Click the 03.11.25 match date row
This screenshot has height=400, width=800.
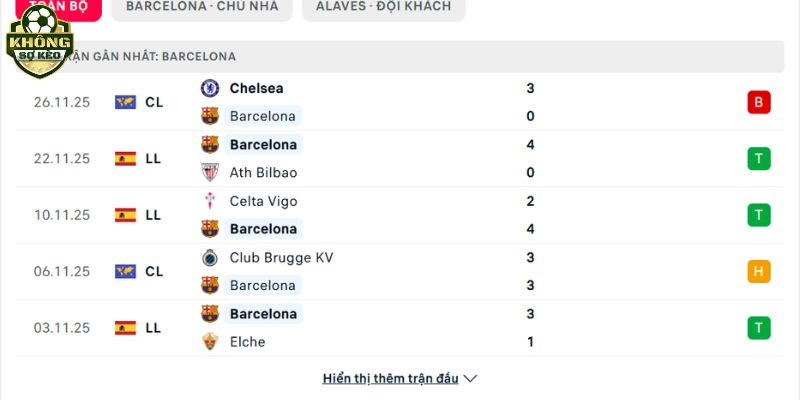click(62, 327)
